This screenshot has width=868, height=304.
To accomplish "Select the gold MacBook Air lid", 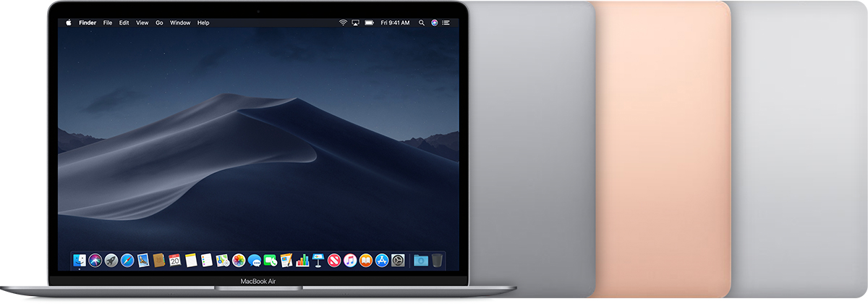I will [662, 145].
